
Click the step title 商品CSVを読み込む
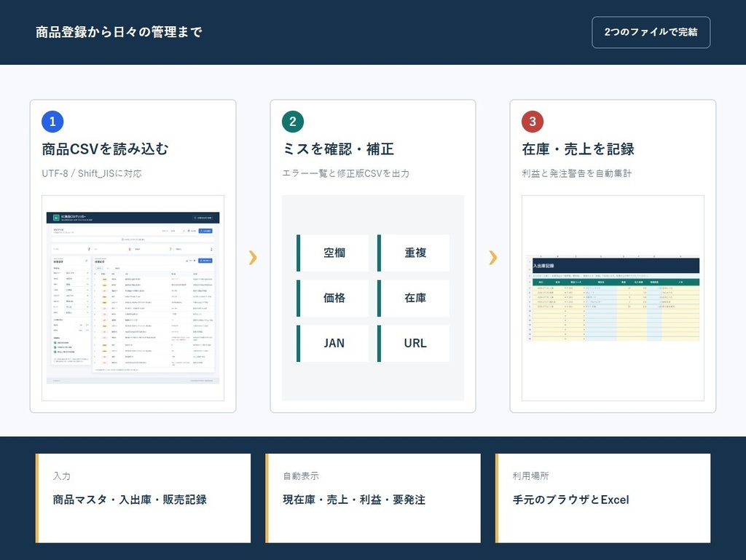coord(105,149)
